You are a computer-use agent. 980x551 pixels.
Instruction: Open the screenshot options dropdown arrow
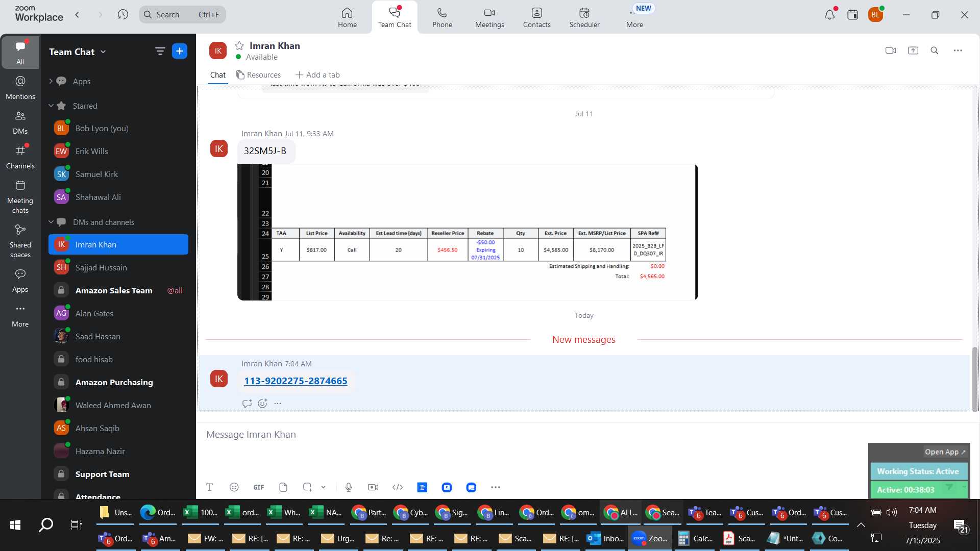pos(323,487)
